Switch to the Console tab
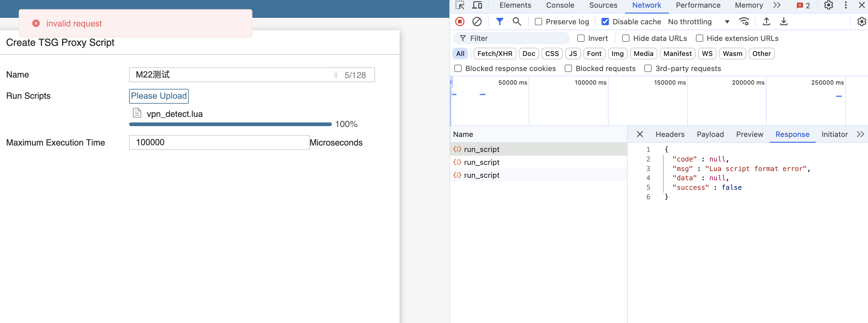Screen dimensions: 868x323 (560, 6)
